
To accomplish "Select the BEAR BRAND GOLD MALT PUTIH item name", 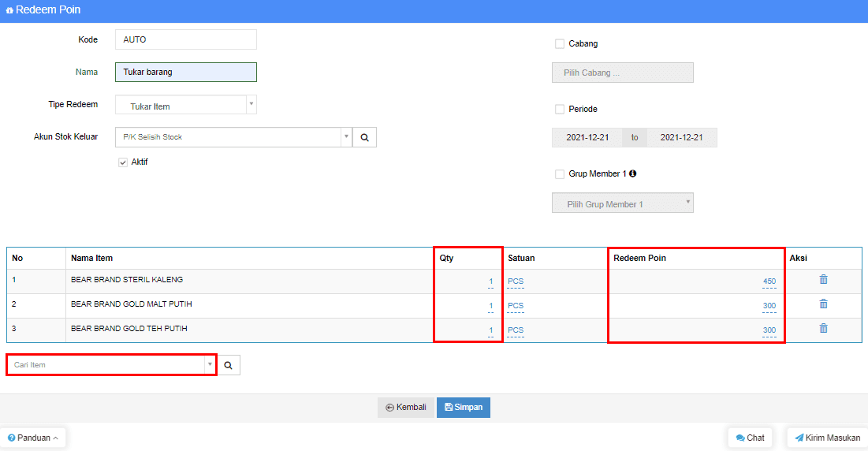I will pyautogui.click(x=131, y=304).
